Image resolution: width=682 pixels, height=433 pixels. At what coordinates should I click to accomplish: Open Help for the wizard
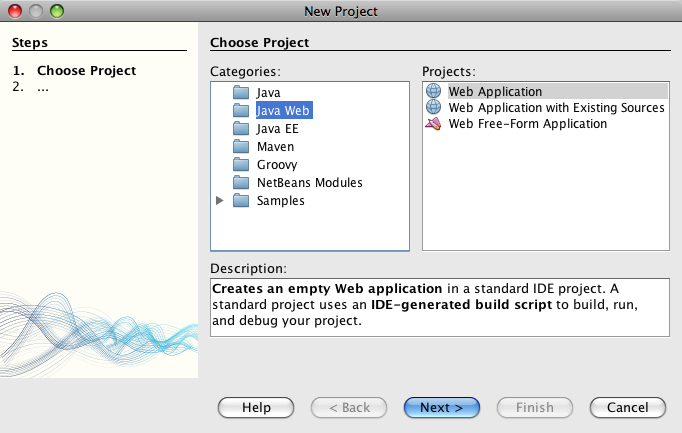tap(256, 407)
